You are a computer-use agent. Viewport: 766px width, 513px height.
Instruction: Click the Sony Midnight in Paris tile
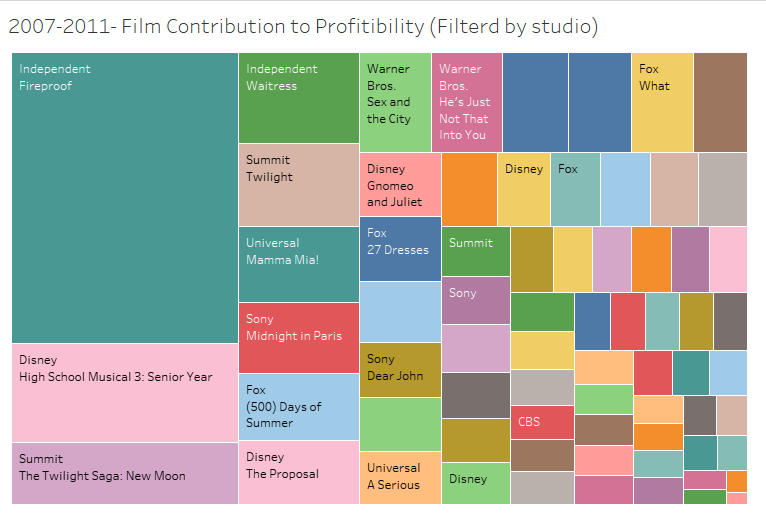pyautogui.click(x=298, y=337)
